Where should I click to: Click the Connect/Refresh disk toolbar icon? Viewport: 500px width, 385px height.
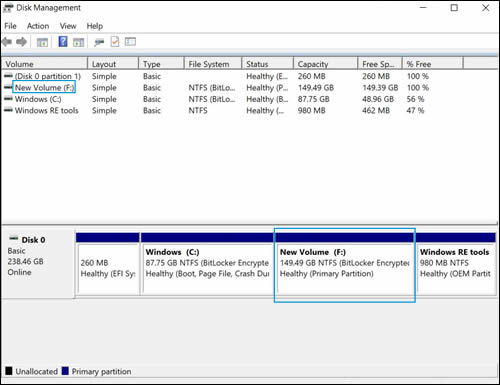pos(99,42)
